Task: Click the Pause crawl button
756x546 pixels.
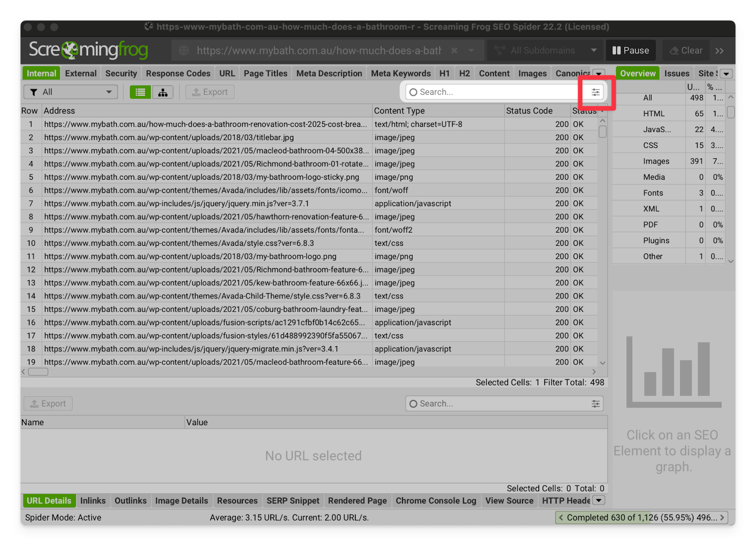Action: 630,51
